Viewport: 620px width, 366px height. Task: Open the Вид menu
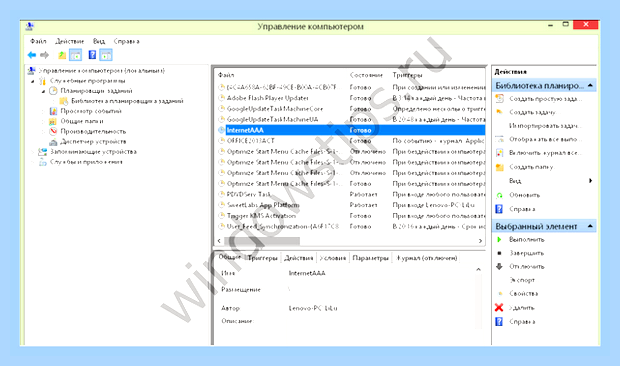99,41
